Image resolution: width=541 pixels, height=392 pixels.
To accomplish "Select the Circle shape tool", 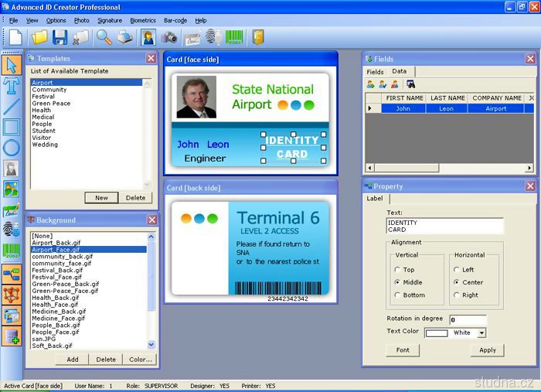I will coord(12,147).
